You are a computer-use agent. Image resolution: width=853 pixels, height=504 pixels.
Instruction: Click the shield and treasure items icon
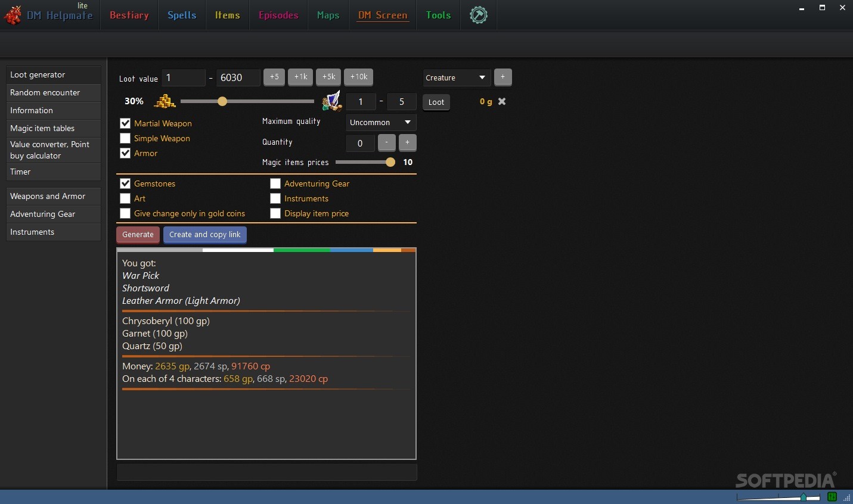point(331,101)
